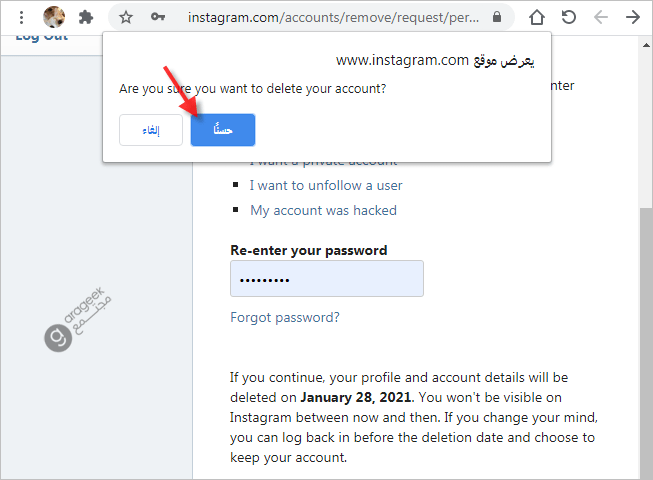
Task: Reload the page with refresh icon
Action: click(569, 17)
